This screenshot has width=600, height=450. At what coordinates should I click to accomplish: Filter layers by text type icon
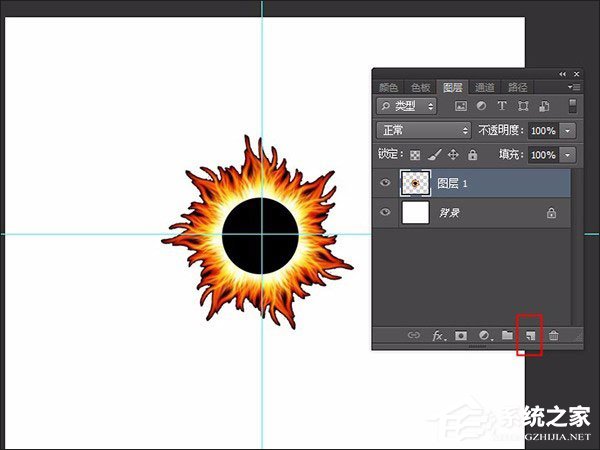502,105
